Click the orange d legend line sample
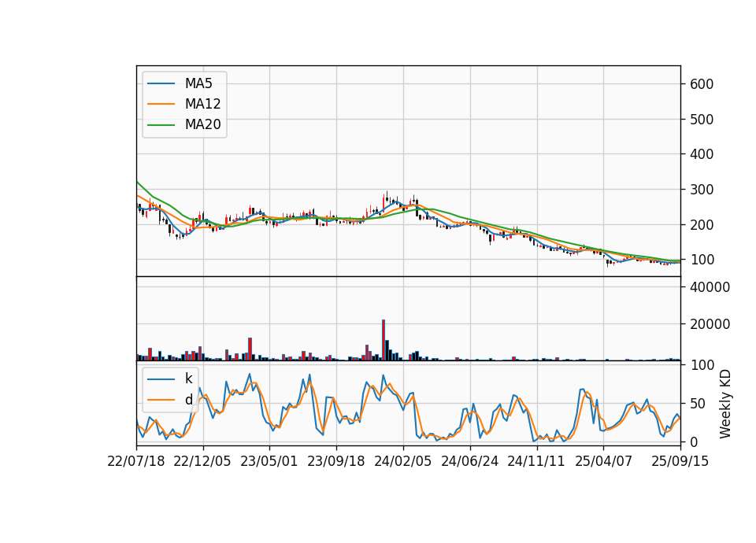Viewport: 756px width, 543px height. (161, 400)
